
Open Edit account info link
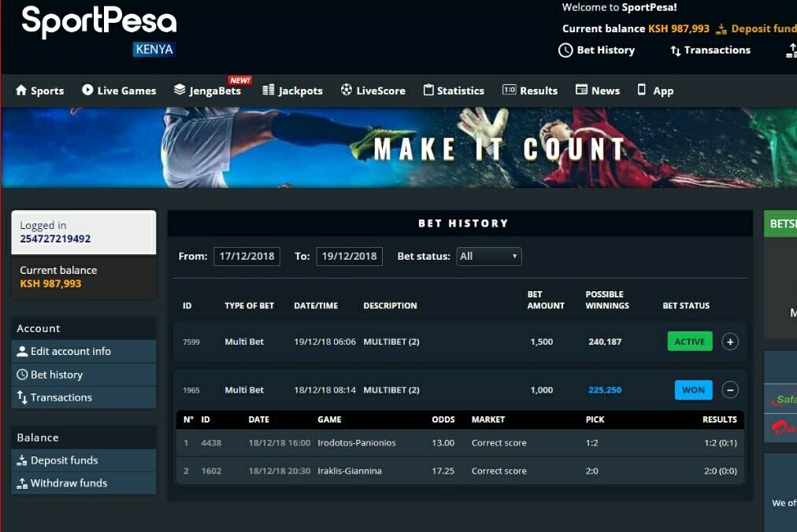click(x=83, y=351)
